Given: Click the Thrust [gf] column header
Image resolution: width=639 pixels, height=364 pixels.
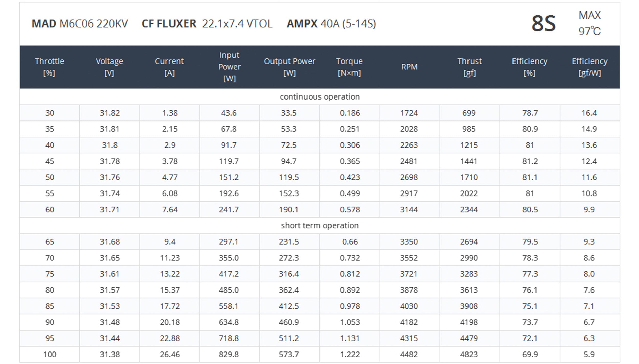Looking at the screenshot, I should 469,67.
